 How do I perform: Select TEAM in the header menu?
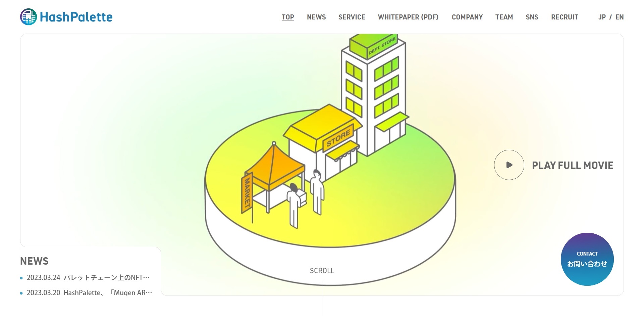coord(504,17)
